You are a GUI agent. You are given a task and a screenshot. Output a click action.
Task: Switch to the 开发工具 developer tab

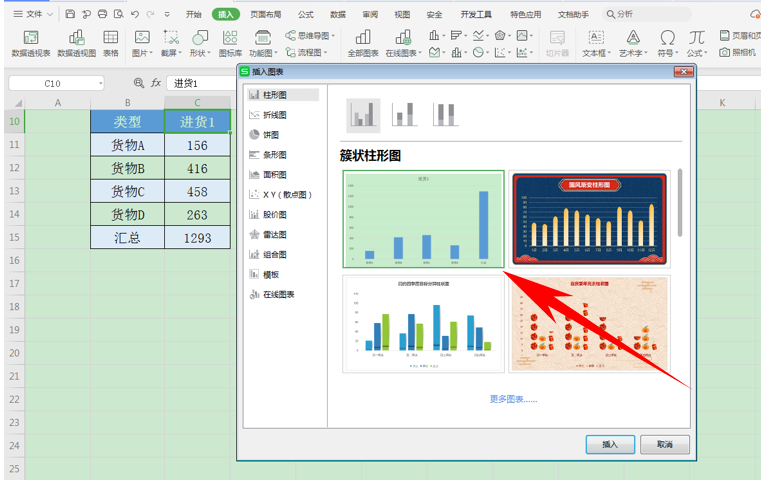(x=476, y=15)
